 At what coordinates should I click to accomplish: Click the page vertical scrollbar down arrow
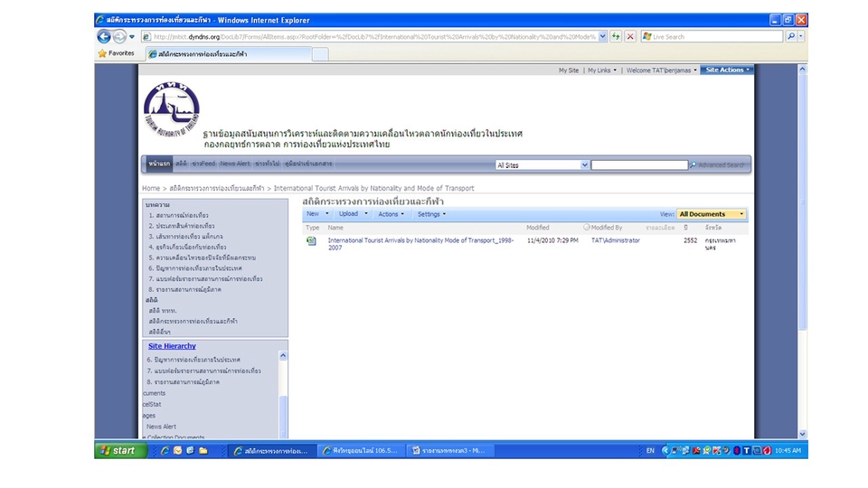coord(803,435)
